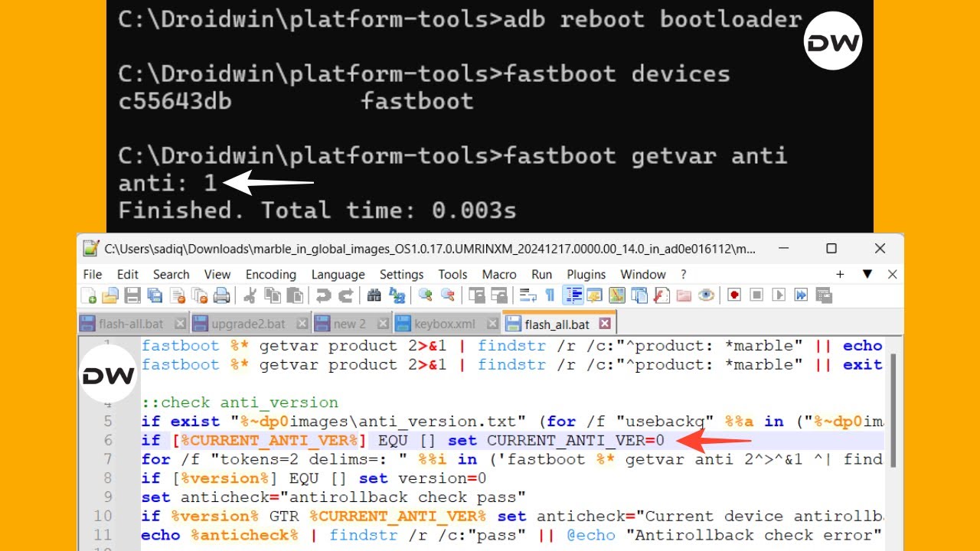Click 'set CURRENT_ANTI_VER=0' text on line 6
Viewport: 980px width, 551px height.
click(557, 440)
